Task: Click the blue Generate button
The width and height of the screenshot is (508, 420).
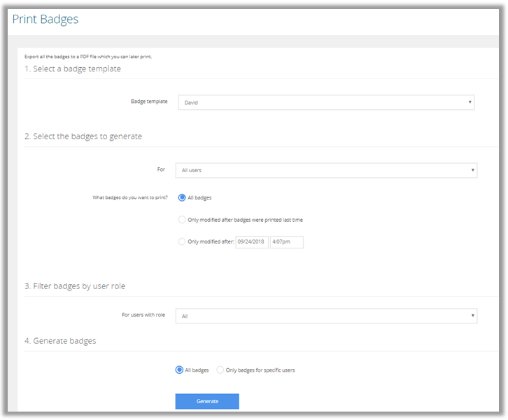Action: pyautogui.click(x=207, y=401)
